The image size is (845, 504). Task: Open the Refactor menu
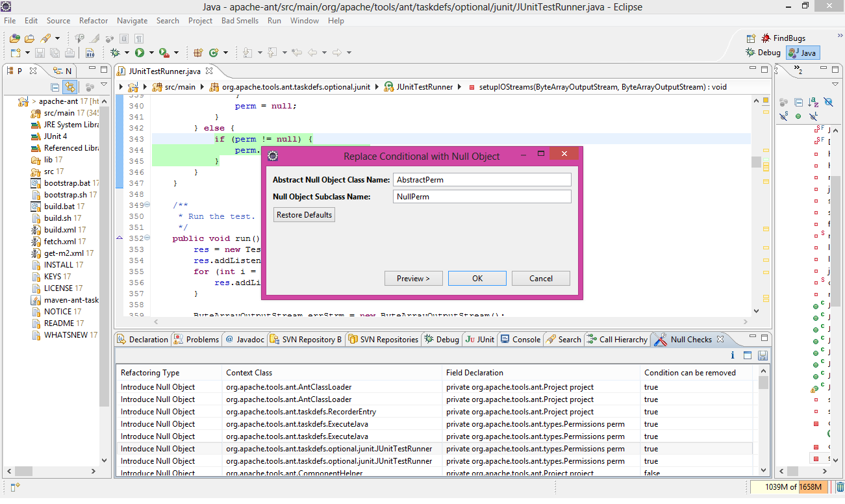click(x=94, y=21)
